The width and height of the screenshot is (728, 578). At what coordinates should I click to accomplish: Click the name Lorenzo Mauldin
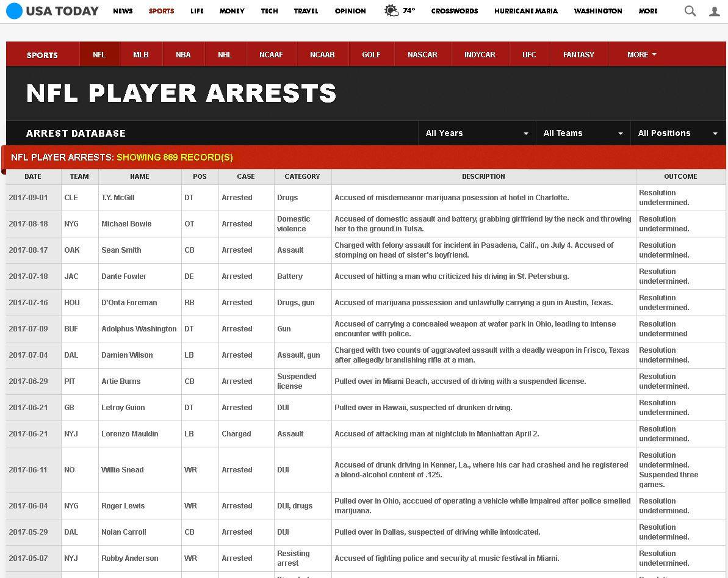click(130, 433)
